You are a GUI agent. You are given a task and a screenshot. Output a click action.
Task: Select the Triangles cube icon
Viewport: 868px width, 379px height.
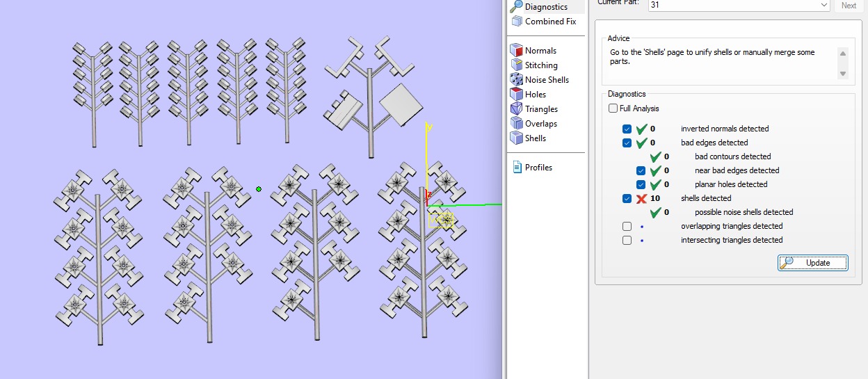(x=517, y=108)
